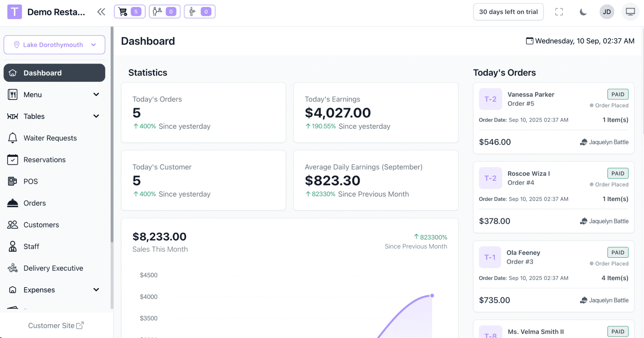Open the Staff section
This screenshot has height=338, width=644.
tap(31, 246)
